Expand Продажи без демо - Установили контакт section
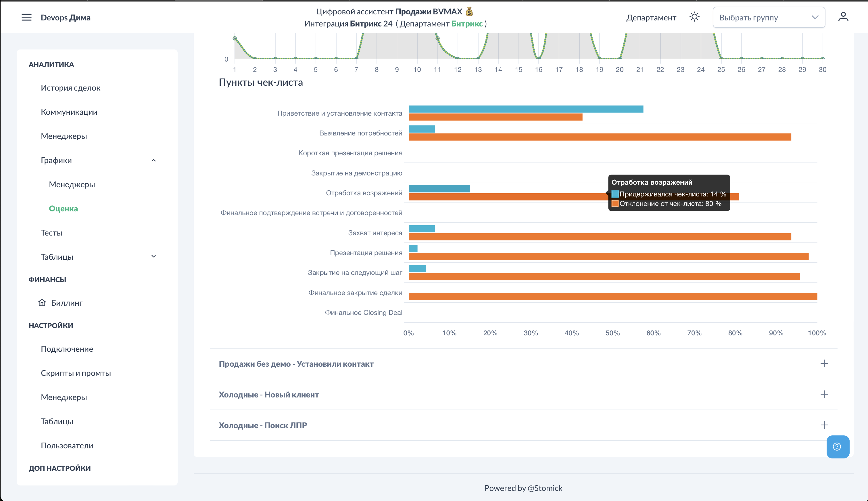Screen dimensions: 868x501 tap(296, 364)
